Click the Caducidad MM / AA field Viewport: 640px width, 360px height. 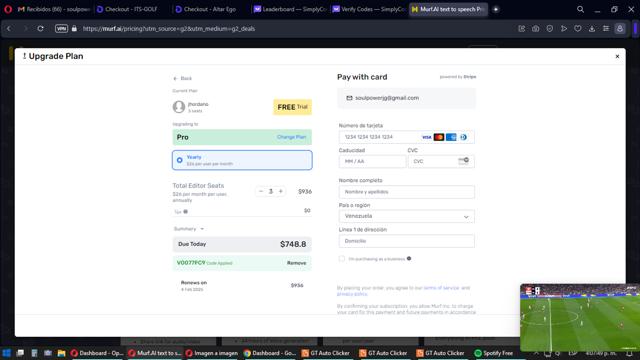(372, 161)
